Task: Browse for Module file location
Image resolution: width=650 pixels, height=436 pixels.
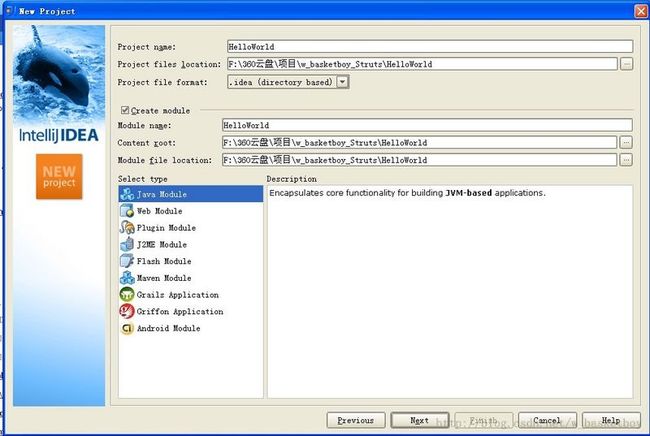Action: 626,160
